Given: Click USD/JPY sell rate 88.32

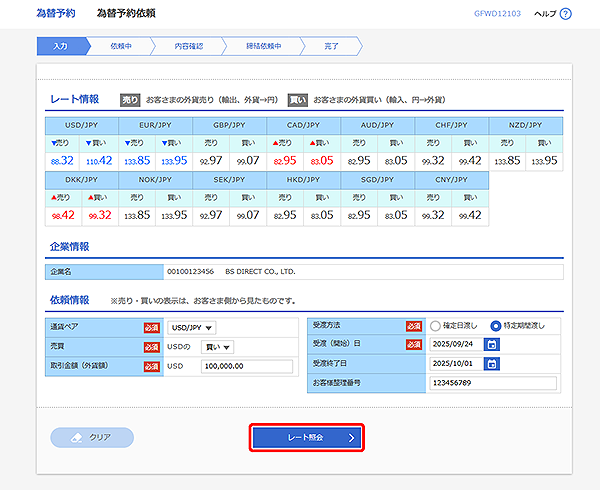Looking at the screenshot, I should pyautogui.click(x=62, y=161).
